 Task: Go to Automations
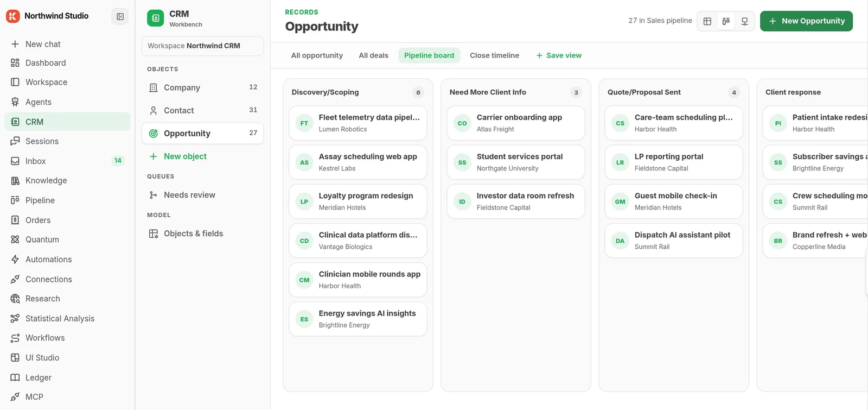tap(67, 260)
